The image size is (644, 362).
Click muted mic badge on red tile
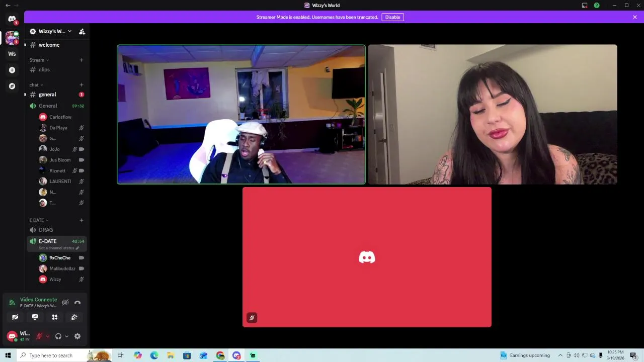coord(252,318)
